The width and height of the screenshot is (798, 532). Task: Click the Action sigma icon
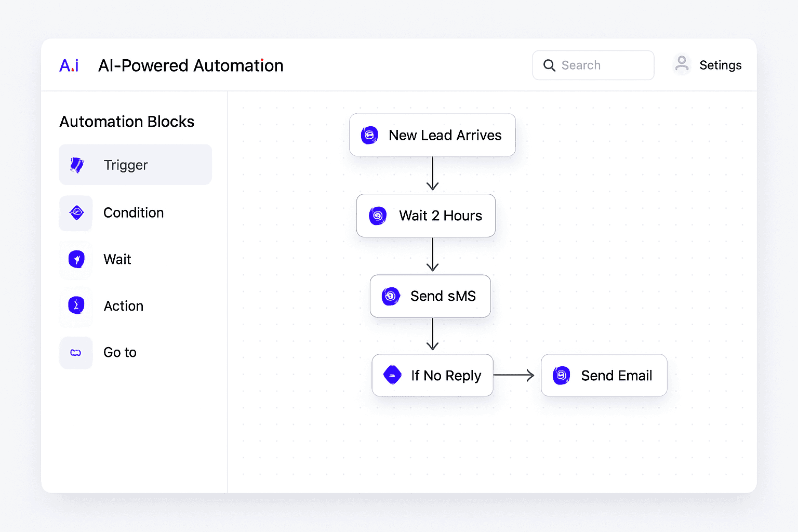76,306
